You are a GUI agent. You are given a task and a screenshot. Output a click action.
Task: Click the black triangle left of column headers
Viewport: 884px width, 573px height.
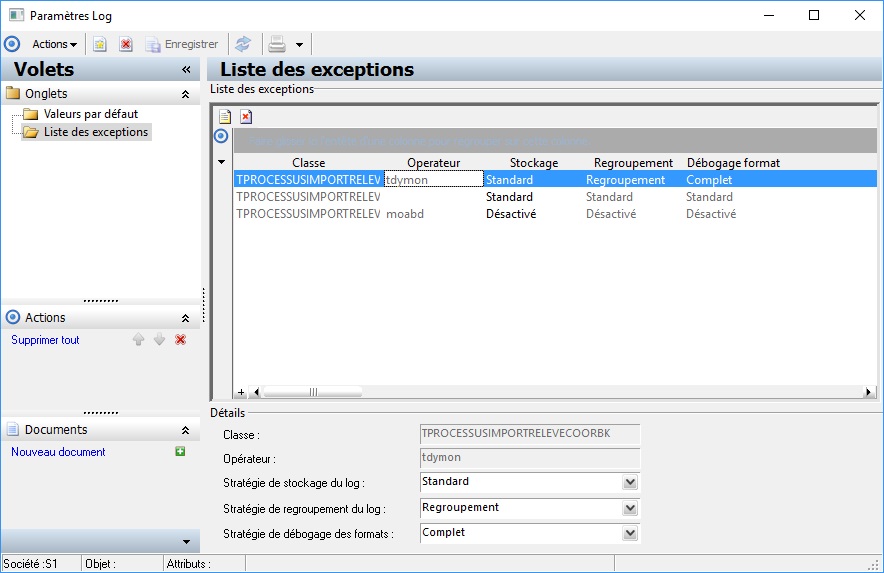click(222, 162)
